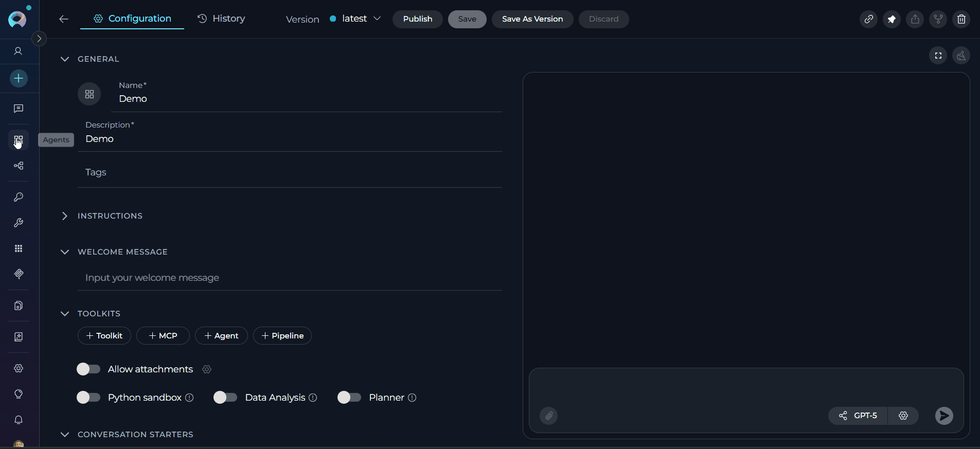Click the copy link icon

pyautogui.click(x=868, y=20)
